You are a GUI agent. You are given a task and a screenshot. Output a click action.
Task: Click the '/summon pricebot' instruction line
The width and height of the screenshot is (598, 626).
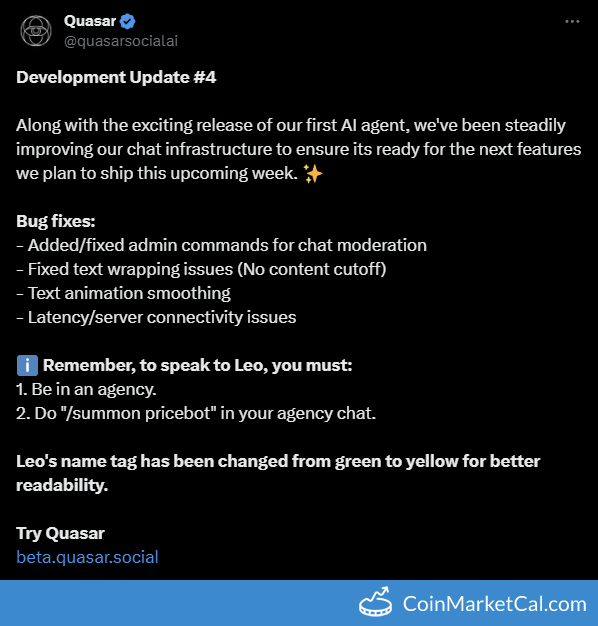(x=196, y=413)
